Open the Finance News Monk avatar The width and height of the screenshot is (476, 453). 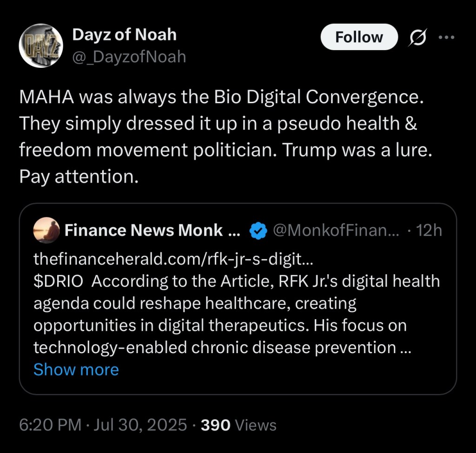tap(46, 230)
